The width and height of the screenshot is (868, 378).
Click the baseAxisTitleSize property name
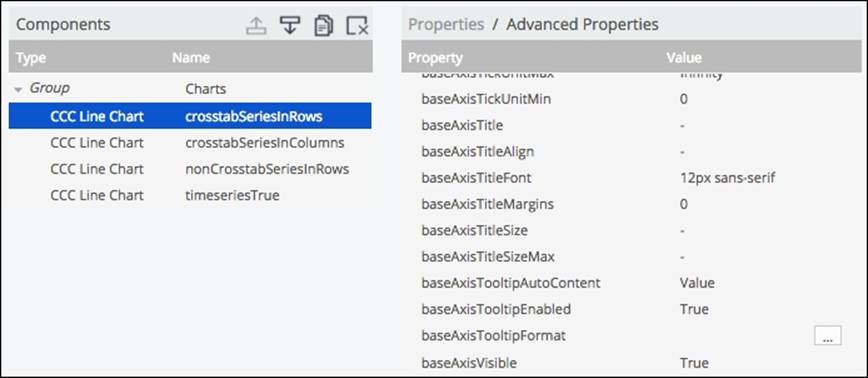tap(474, 230)
